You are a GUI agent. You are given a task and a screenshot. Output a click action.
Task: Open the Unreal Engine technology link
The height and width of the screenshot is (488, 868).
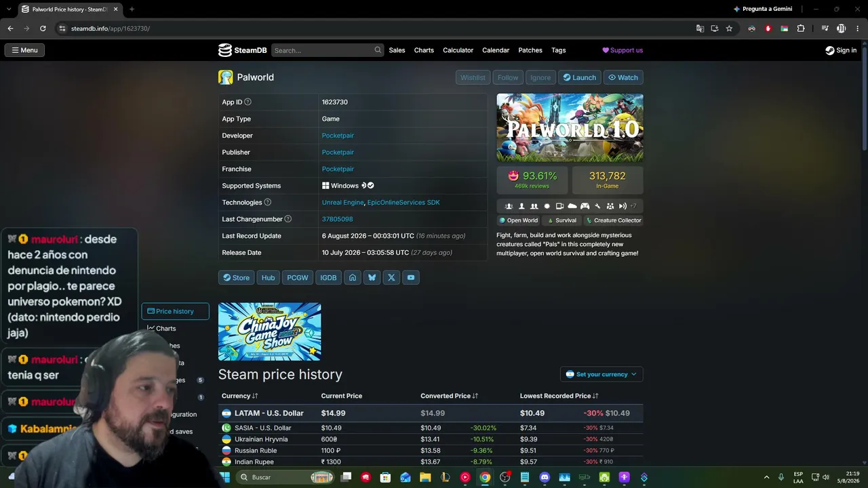(342, 203)
